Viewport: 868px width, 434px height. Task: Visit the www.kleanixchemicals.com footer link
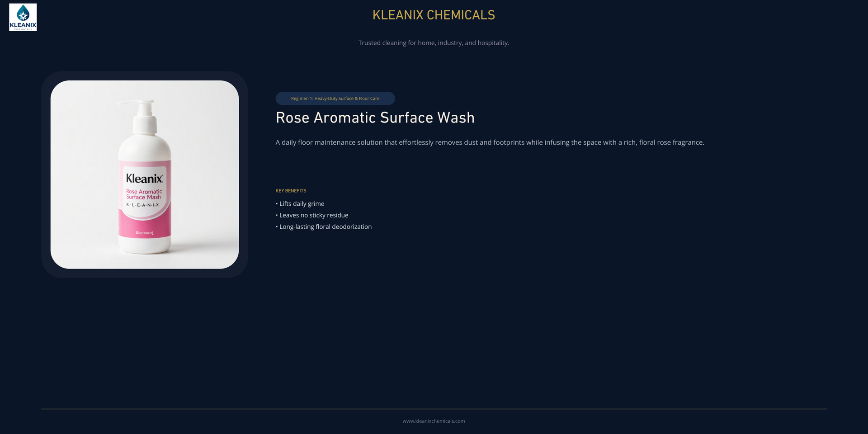click(x=434, y=421)
